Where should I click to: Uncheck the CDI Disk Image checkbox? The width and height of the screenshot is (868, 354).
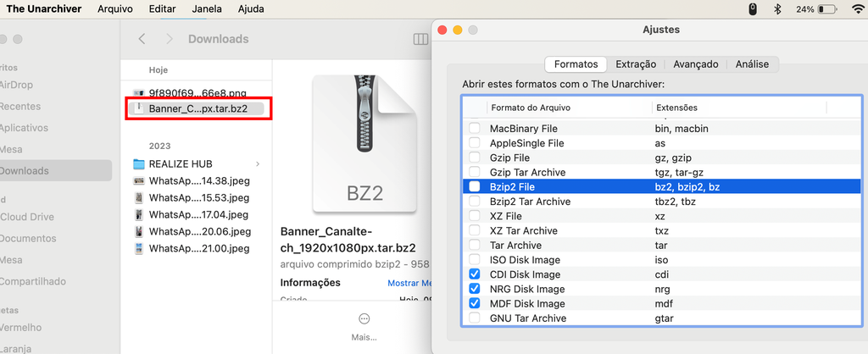pos(475,274)
